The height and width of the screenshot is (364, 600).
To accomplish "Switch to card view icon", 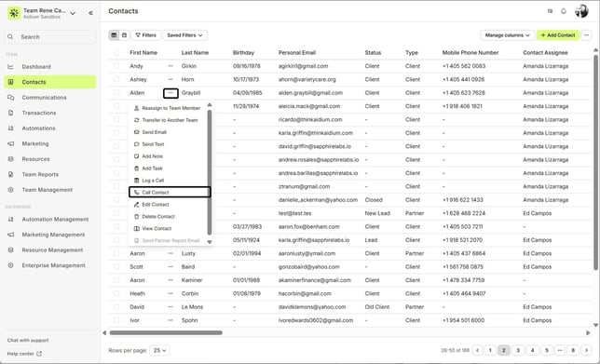I will pos(124,35).
